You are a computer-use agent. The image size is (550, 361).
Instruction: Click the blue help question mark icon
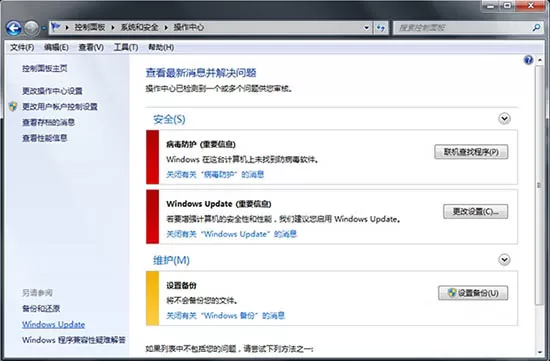coord(528,60)
